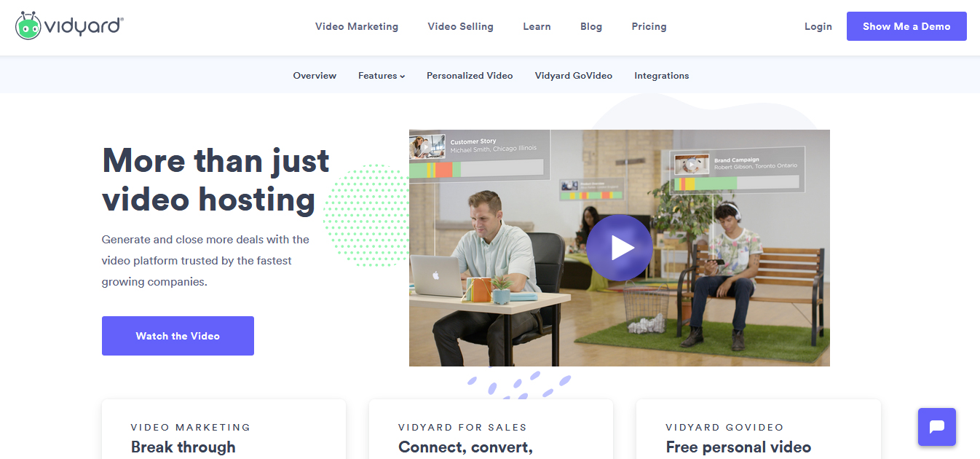
Task: Select the Overview sub-navigation tab
Action: [315, 76]
